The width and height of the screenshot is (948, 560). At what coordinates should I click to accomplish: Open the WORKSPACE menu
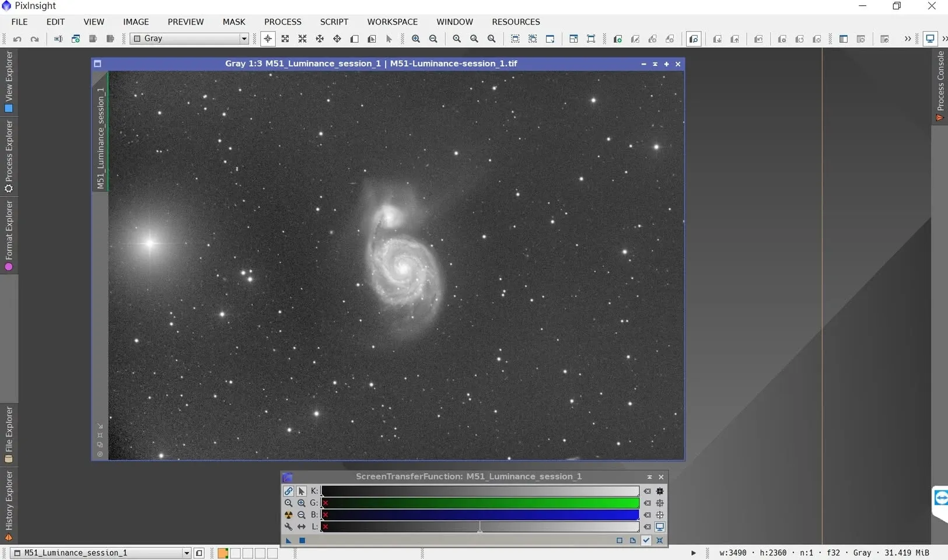(393, 22)
